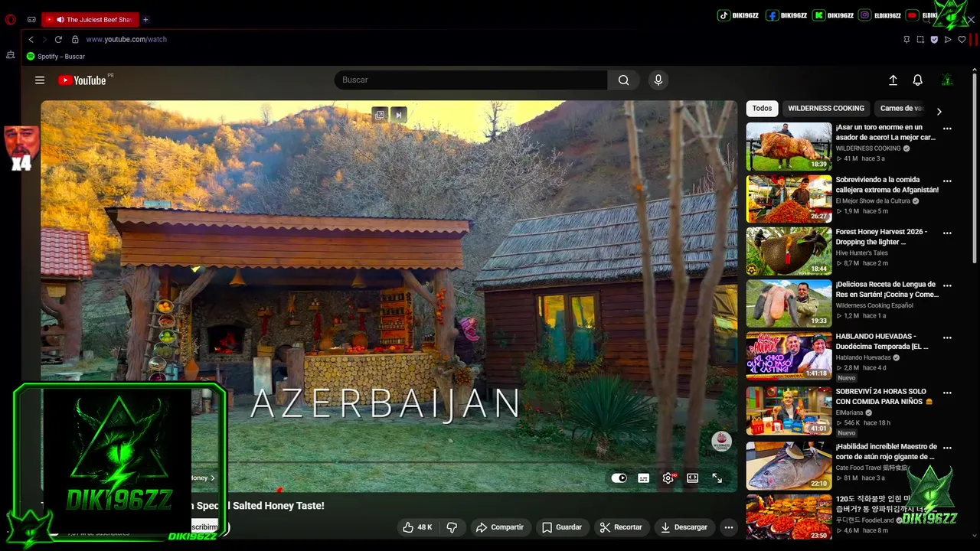
Task: Pin the page using the pin icon
Action: [x=906, y=39]
